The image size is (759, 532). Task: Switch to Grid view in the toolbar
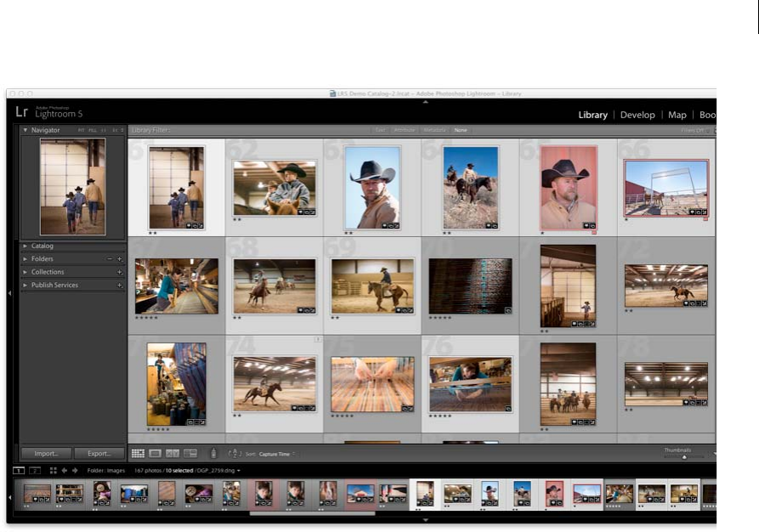(138, 454)
